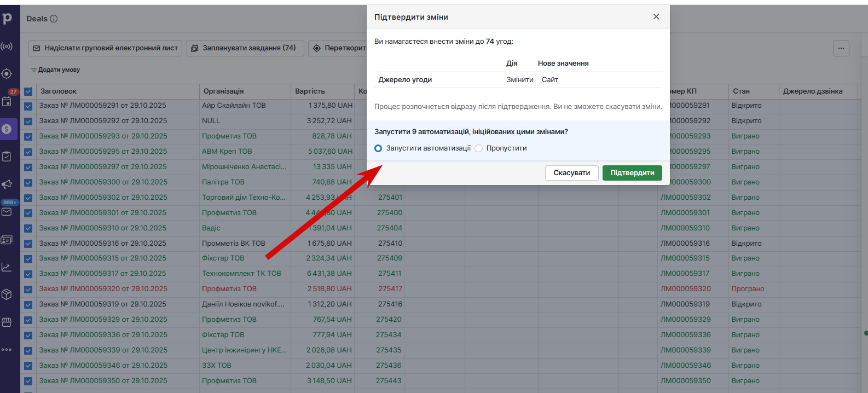This screenshot has height=393, width=868.
Task: Open the mail inbox icon with 999+ badge
Action: coord(7,212)
